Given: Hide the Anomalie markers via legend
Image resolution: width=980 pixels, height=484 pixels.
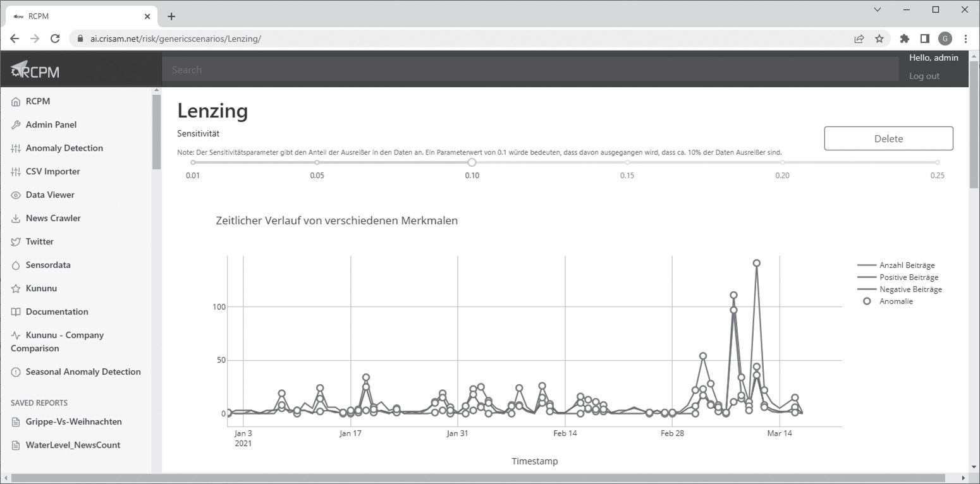Looking at the screenshot, I should click(888, 301).
